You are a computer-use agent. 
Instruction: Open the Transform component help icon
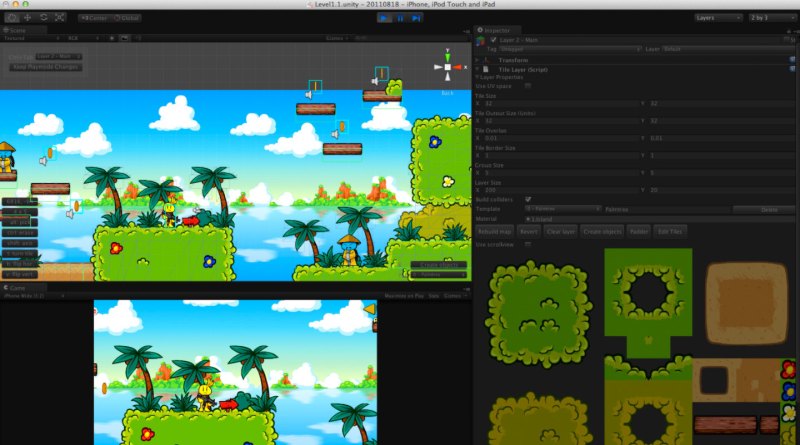pos(792,60)
